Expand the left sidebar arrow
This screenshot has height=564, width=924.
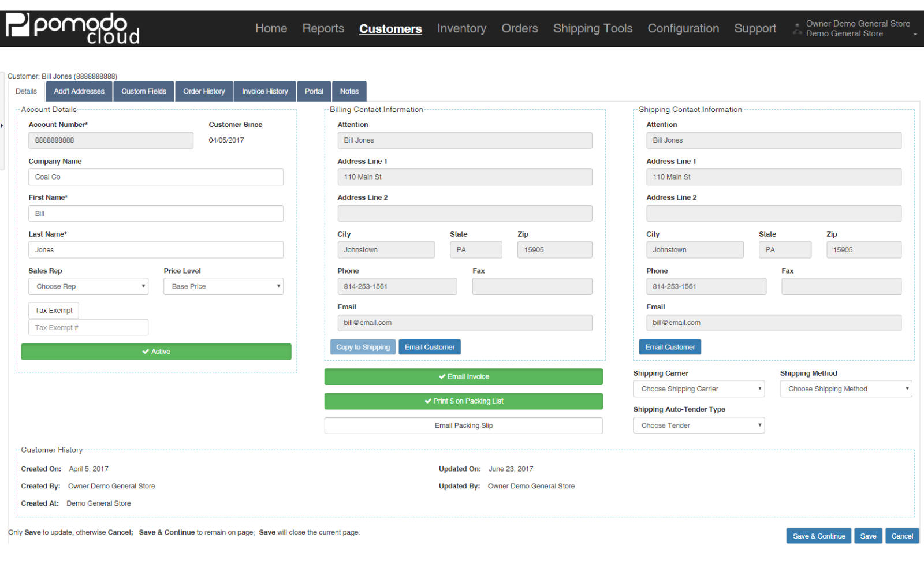point(2,125)
